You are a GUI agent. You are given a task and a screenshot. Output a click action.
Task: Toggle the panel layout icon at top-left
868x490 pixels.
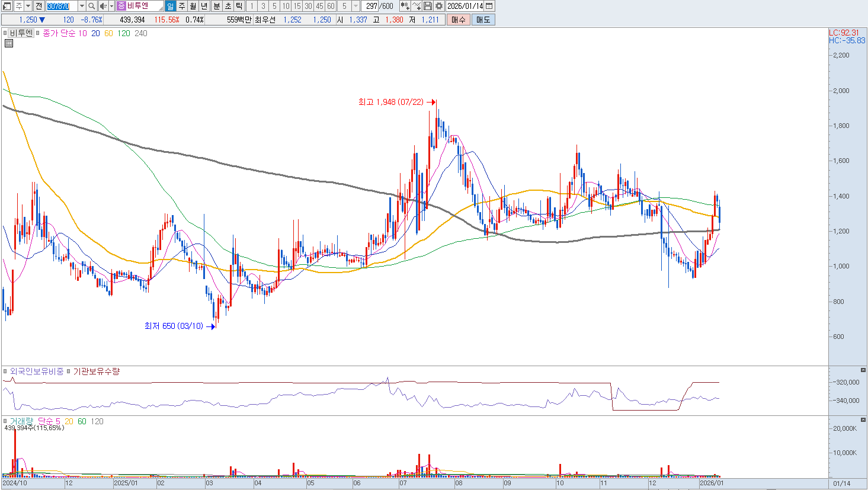pyautogui.click(x=7, y=6)
